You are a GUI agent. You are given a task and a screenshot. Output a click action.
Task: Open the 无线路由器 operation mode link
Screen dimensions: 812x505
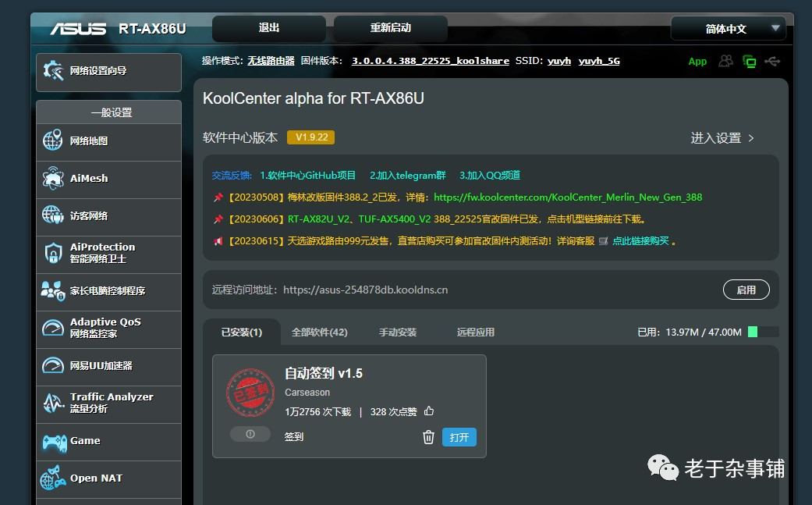coord(271,61)
